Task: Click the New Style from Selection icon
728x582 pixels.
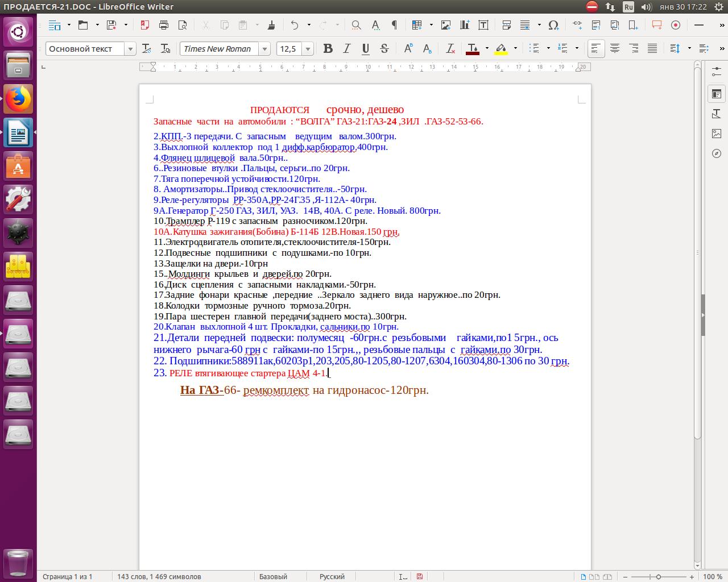Action: click(165, 49)
